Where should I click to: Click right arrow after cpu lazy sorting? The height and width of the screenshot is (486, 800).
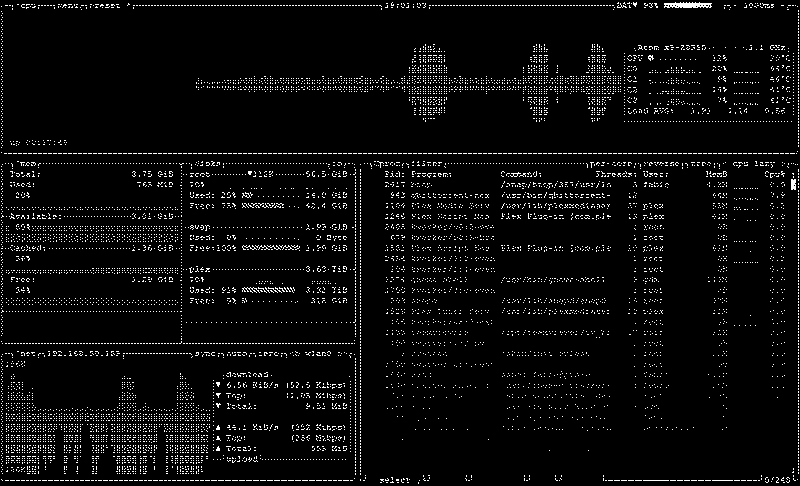tap(784, 164)
